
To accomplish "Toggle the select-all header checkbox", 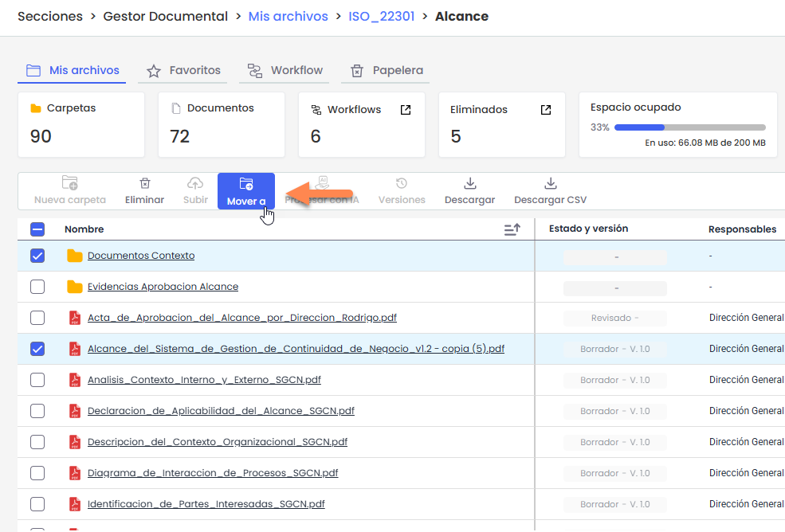I will coord(37,229).
